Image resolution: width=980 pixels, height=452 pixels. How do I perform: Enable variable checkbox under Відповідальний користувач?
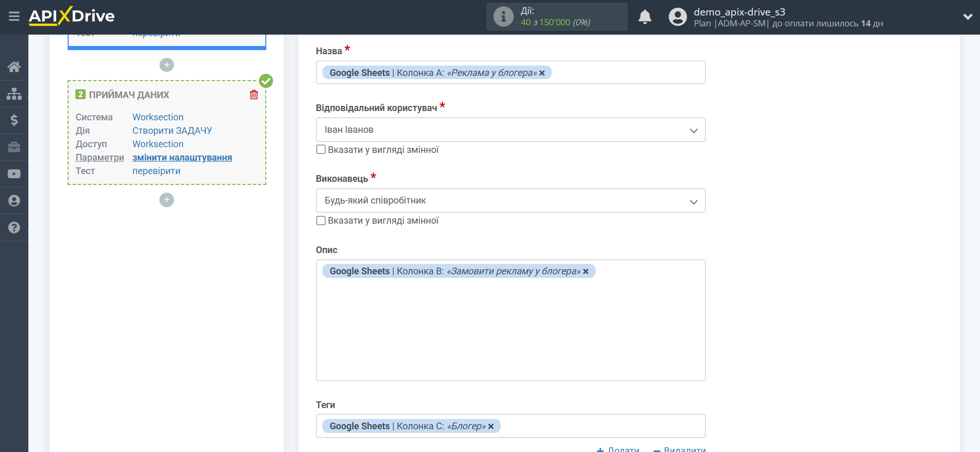point(321,150)
